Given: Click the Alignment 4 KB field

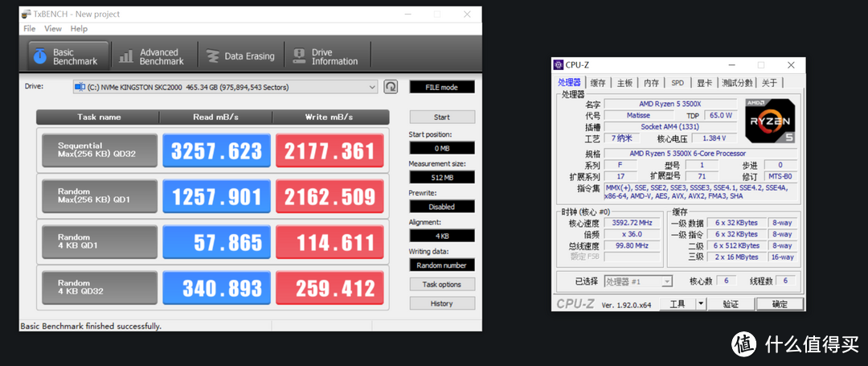Looking at the screenshot, I should tap(442, 236).
